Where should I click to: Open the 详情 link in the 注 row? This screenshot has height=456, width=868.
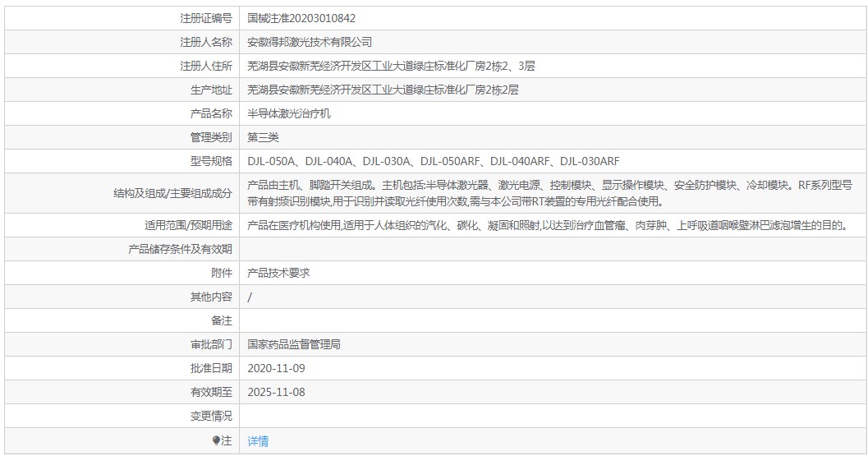click(x=258, y=441)
